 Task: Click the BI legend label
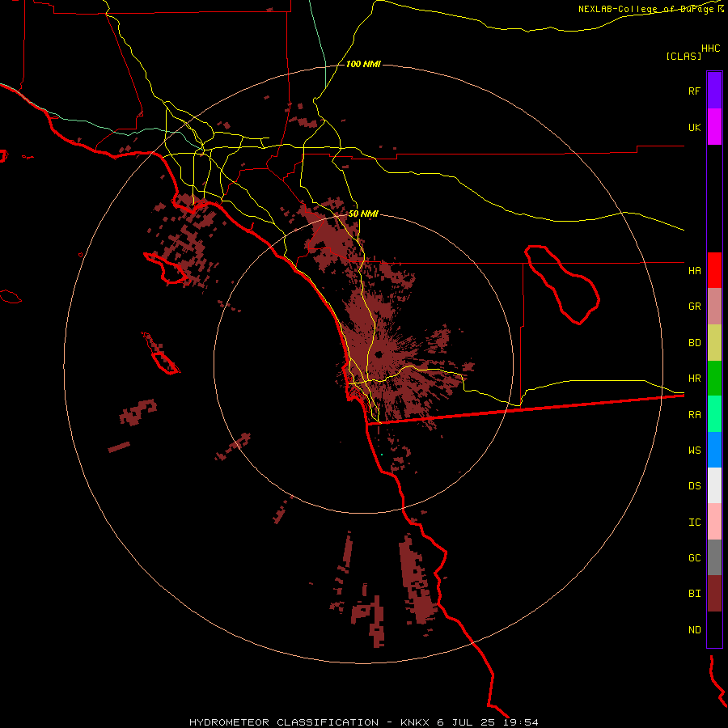click(x=694, y=594)
